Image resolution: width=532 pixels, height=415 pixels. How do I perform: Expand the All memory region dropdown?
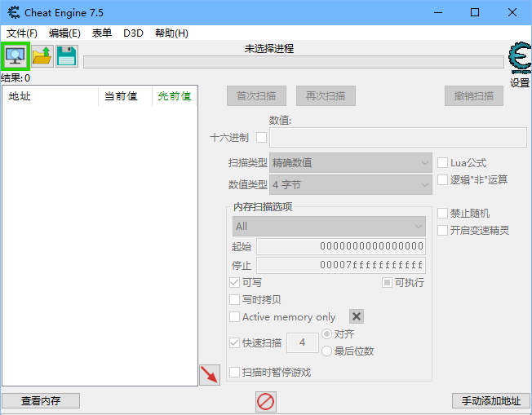[x=329, y=226]
